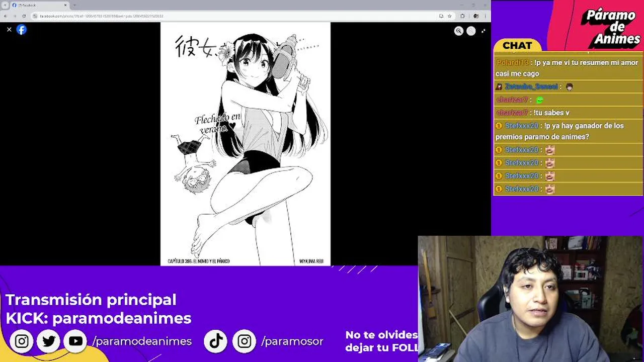Screen dimensions: 644x362
Task: Open the browser profile avatar
Action: pyautogui.click(x=475, y=16)
